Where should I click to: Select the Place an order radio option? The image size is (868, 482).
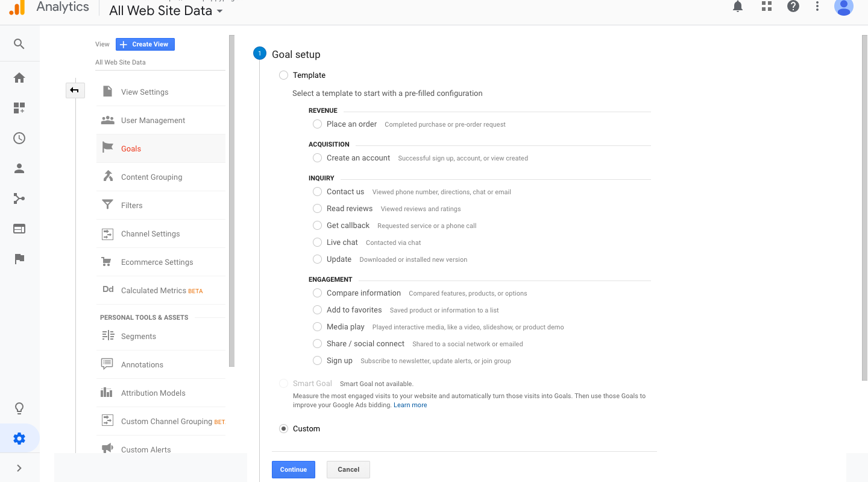[x=317, y=124]
